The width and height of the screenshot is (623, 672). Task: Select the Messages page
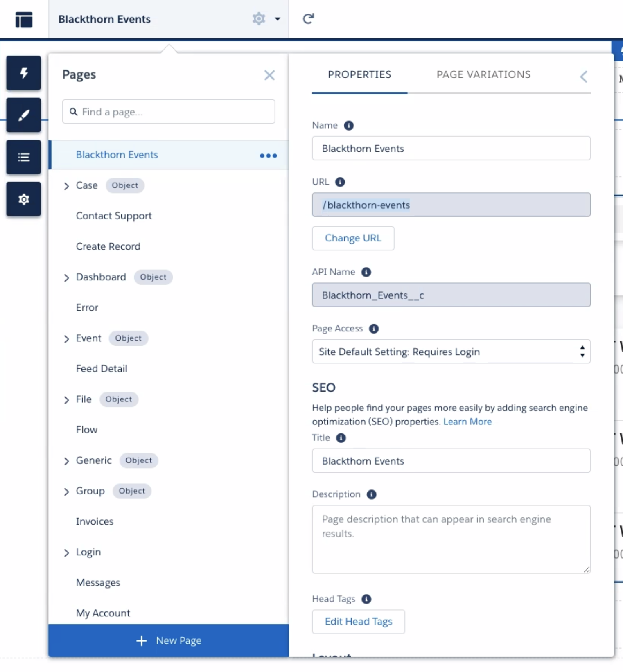click(x=98, y=582)
